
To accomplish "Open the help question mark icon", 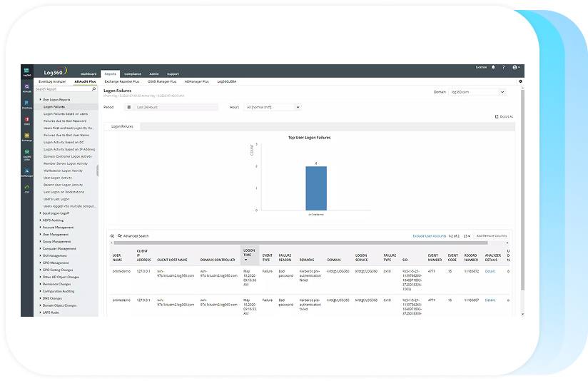I will [x=502, y=67].
